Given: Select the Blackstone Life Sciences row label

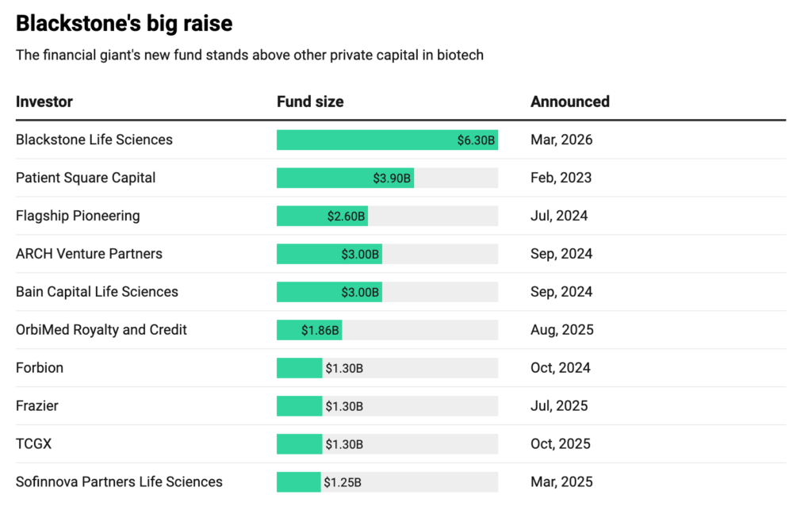Looking at the screenshot, I should point(94,140).
